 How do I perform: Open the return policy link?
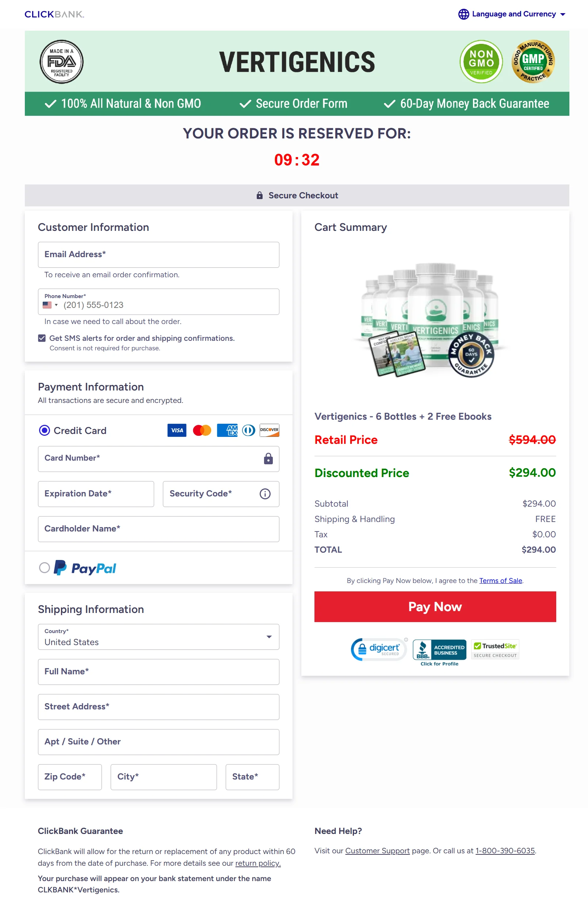pos(257,863)
